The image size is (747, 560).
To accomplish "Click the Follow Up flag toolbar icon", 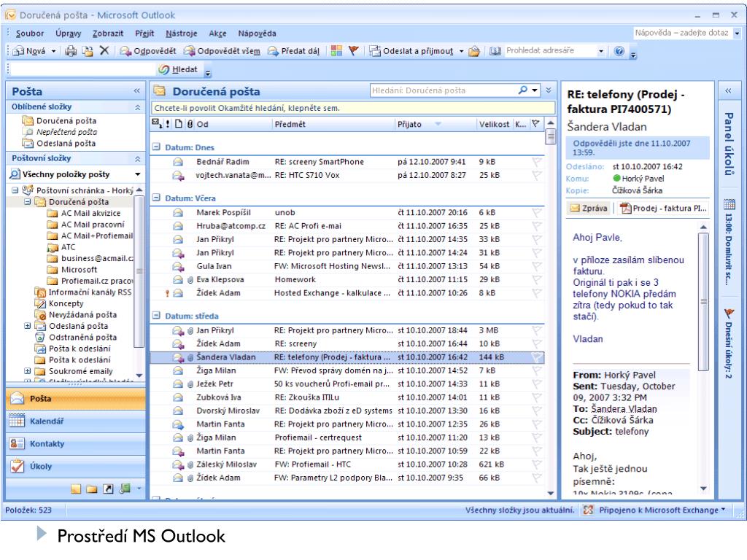I will pos(354,50).
